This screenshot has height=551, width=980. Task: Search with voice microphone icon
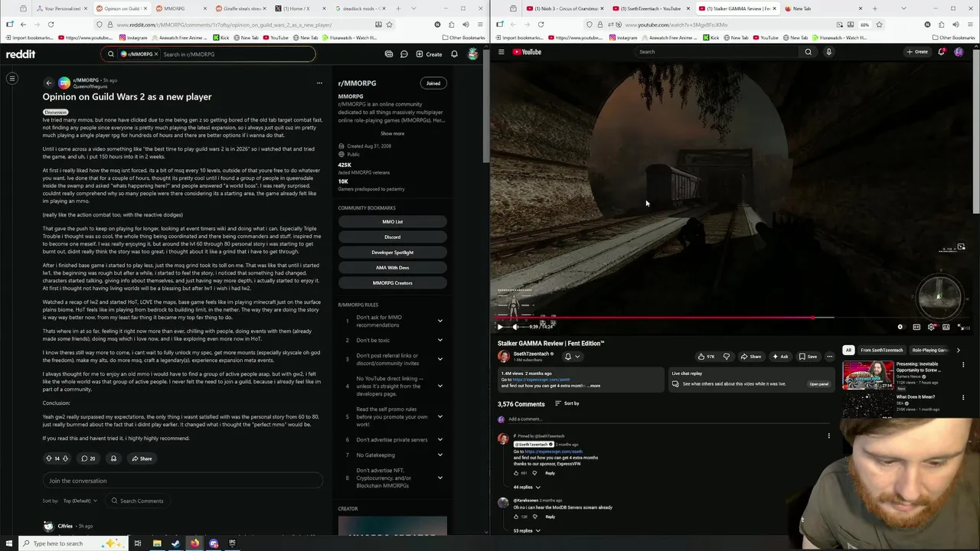click(828, 52)
